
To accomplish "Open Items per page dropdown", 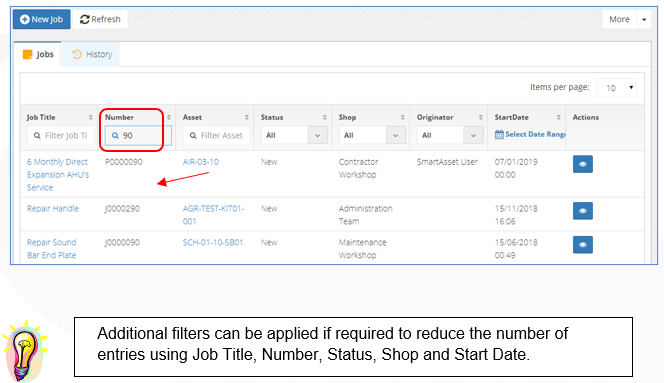I will tap(617, 88).
